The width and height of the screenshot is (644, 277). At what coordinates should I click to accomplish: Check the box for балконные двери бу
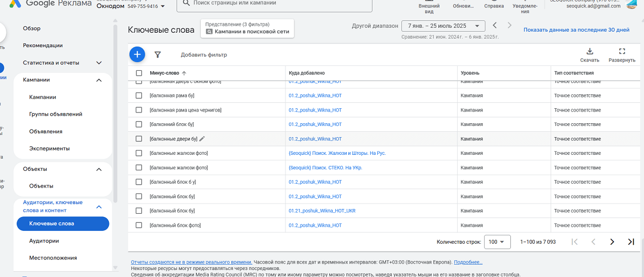click(139, 139)
